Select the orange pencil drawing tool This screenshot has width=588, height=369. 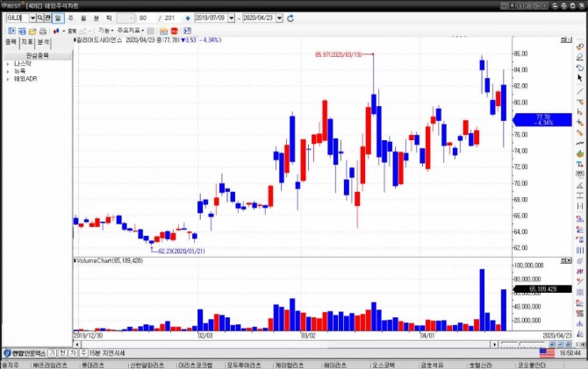pos(580,133)
